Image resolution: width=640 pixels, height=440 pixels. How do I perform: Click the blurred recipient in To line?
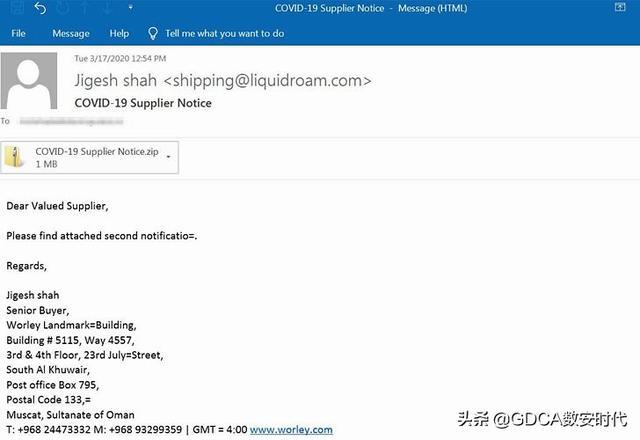pos(71,121)
